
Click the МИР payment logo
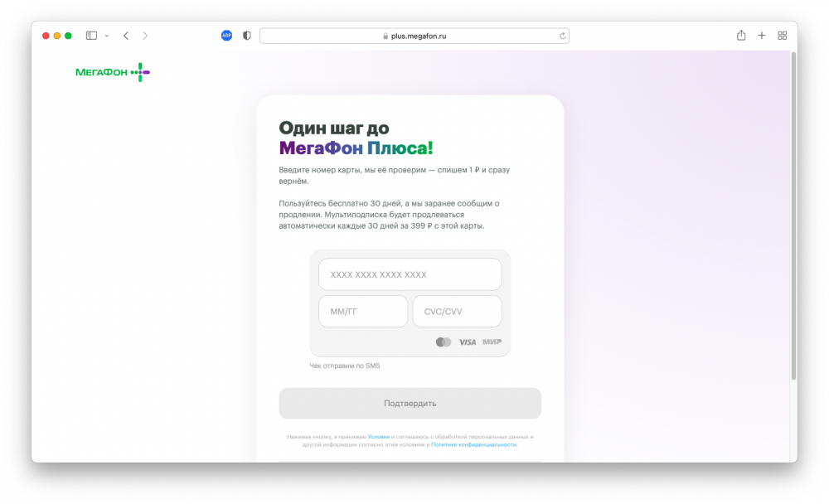point(492,342)
